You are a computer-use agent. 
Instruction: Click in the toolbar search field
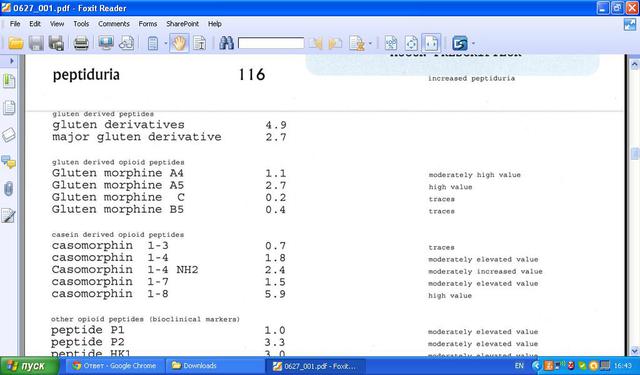tap(271, 43)
